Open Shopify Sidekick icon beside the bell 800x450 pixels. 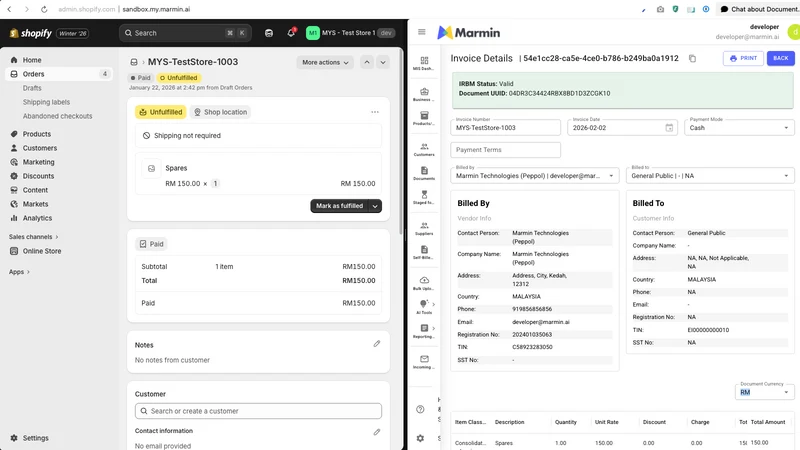coord(269,33)
